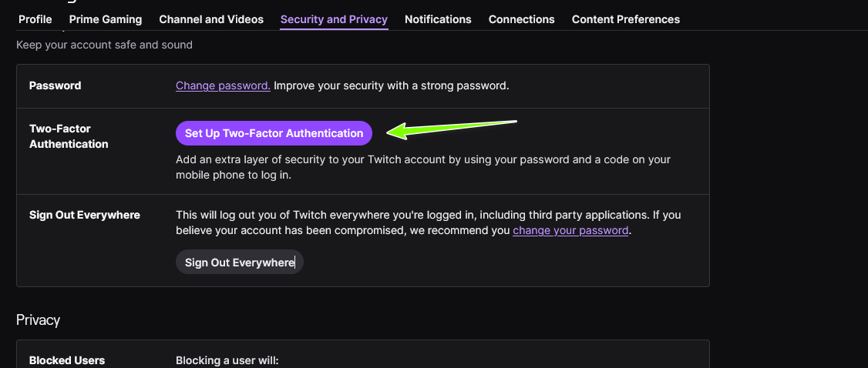Click the Privacy section heading
This screenshot has height=368, width=868.
coord(38,320)
